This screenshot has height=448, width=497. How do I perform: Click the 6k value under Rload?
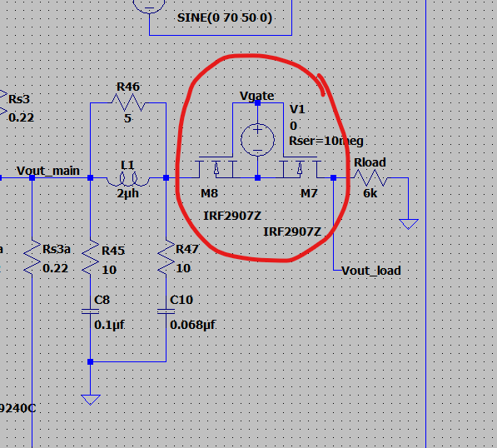tap(370, 193)
